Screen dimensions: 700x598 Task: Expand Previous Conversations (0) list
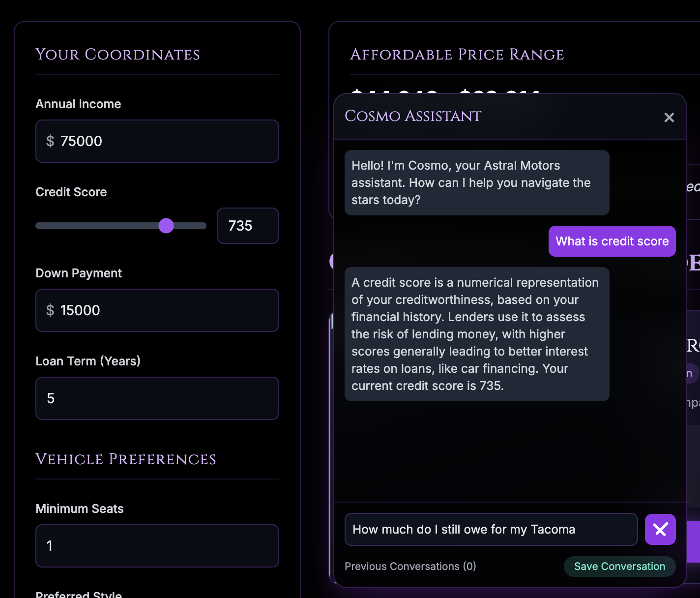pos(410,567)
